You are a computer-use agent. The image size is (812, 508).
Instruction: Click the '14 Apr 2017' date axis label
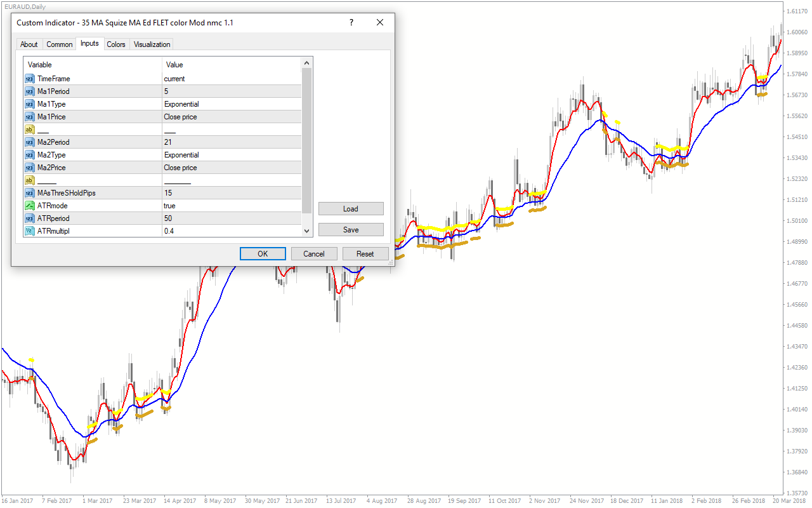coord(180,501)
